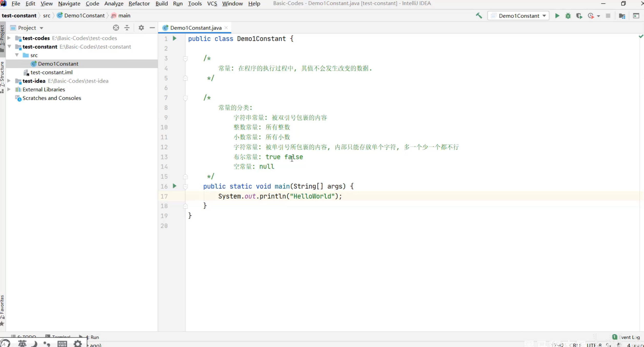Run Demo1Constant with the green play button
644x347 pixels.
(x=557, y=16)
